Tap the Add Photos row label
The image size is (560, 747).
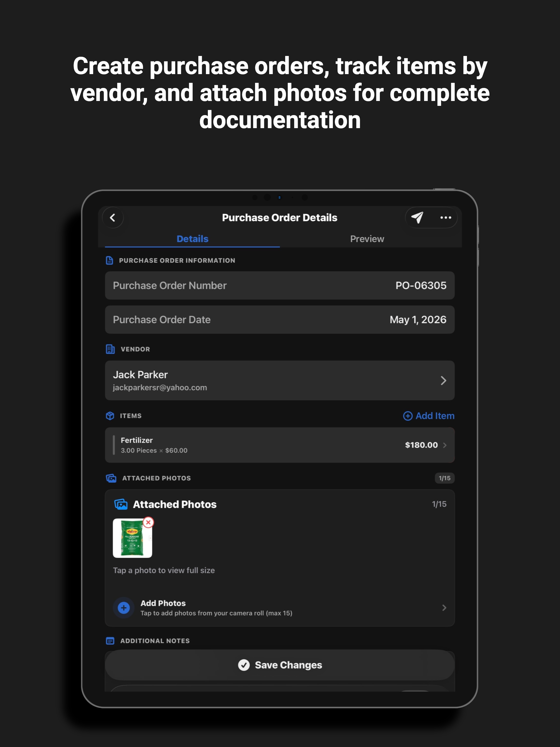tap(163, 603)
